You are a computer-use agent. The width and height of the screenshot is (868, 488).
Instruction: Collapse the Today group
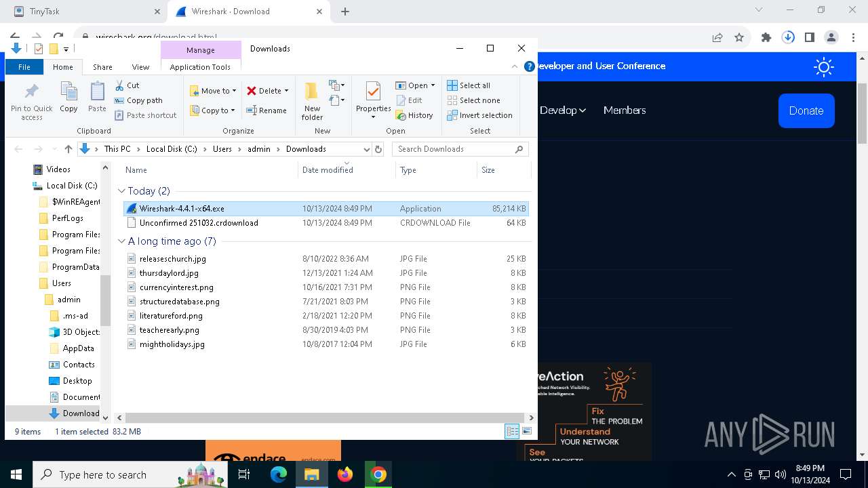(121, 191)
